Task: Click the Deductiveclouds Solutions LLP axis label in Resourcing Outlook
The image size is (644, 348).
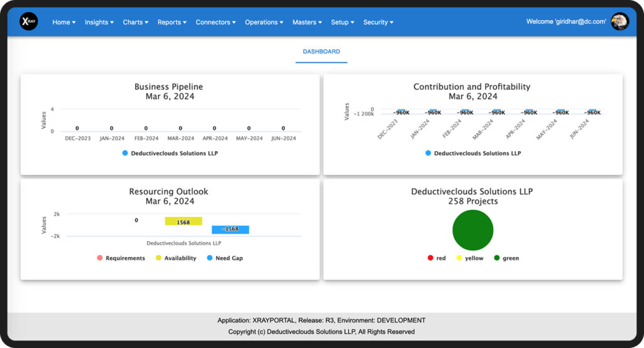Action: 184,244
